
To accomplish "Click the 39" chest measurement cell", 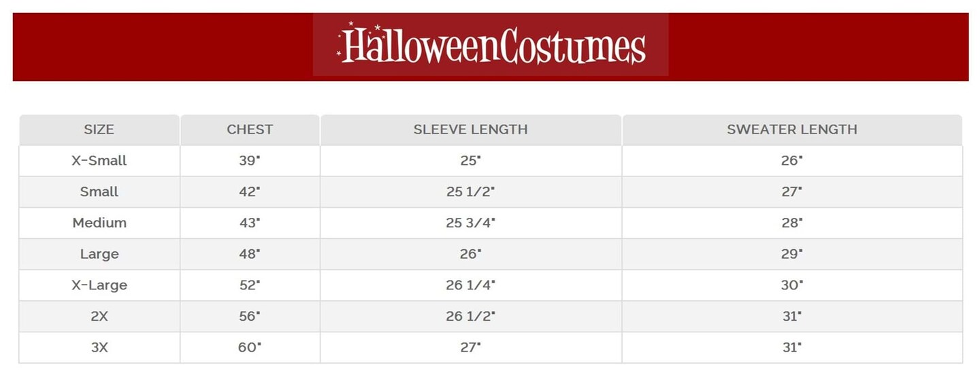I will coord(249,161).
